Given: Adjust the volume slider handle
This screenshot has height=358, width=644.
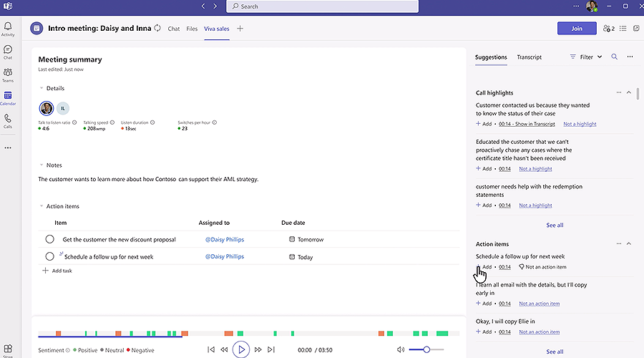Looking at the screenshot, I should point(426,349).
